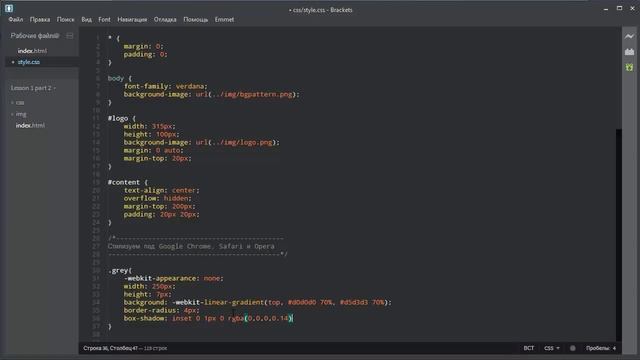This screenshot has height=360, width=640.
Task: Click the Строка 36, Столбец 47 cursor status
Action: 111,348
